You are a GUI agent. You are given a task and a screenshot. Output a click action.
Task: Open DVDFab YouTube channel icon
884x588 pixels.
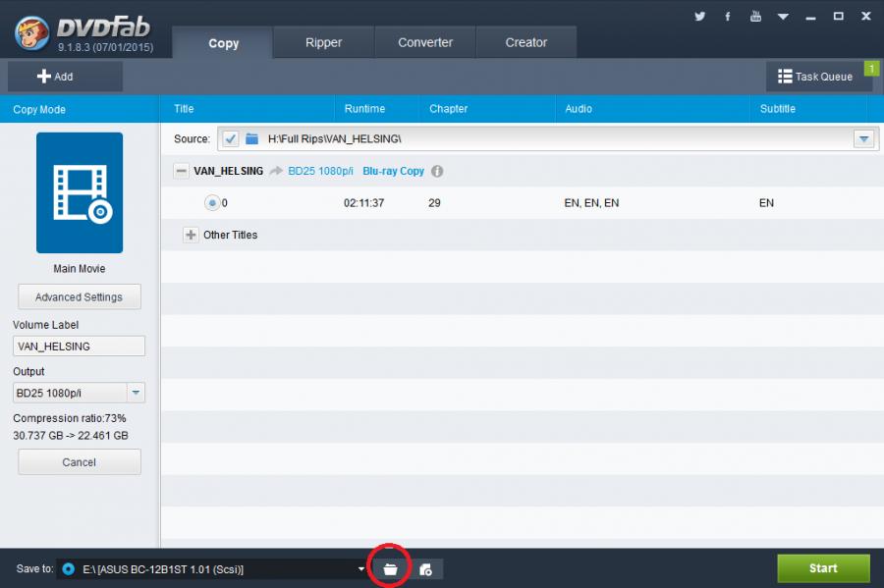pyautogui.click(x=755, y=17)
